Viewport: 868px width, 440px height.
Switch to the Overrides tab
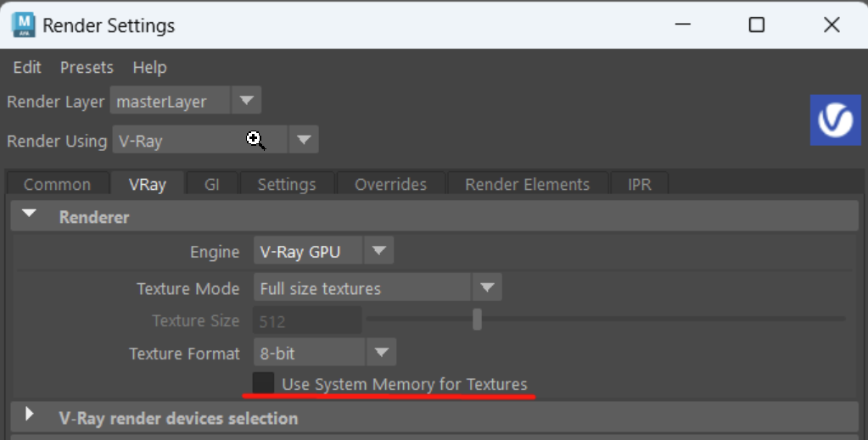[x=391, y=184]
